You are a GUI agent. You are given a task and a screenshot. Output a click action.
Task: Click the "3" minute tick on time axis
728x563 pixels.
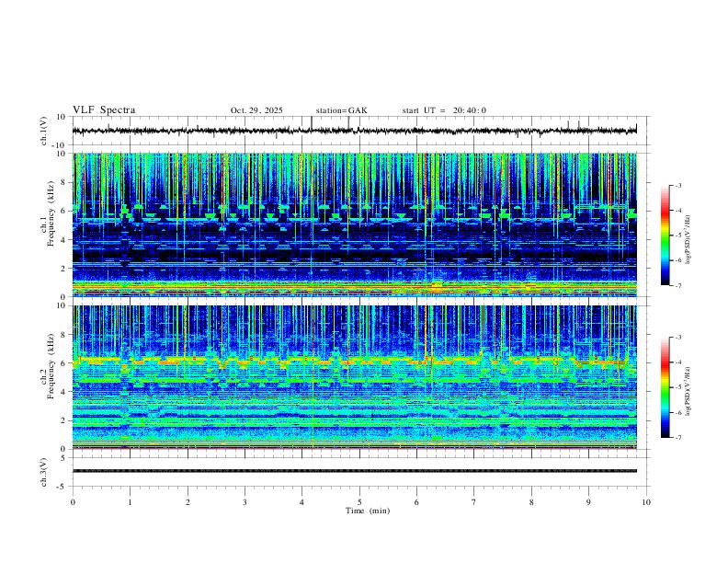(x=245, y=502)
